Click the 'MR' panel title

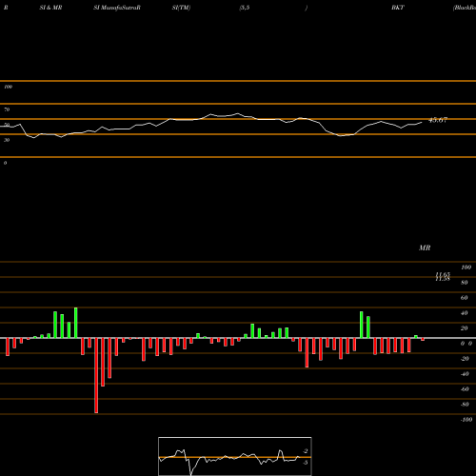[425, 248]
